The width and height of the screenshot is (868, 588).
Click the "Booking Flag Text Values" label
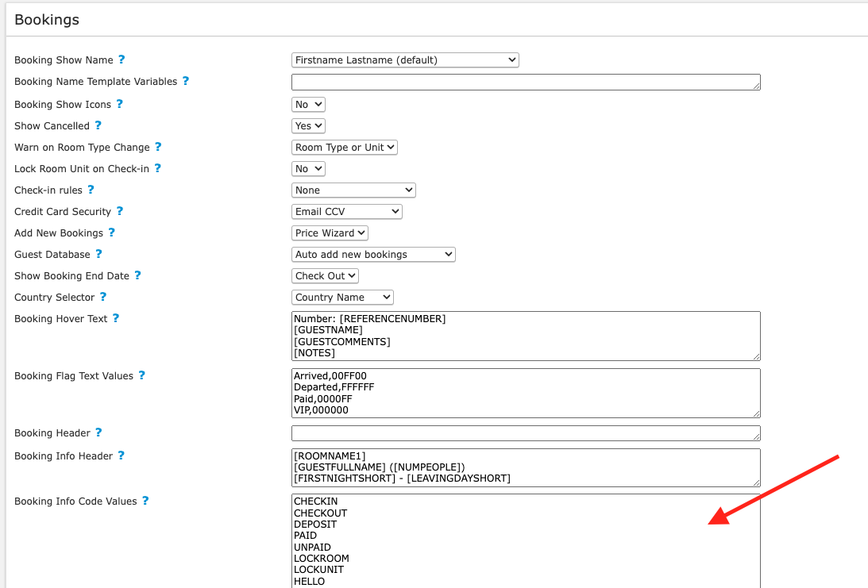pyautogui.click(x=74, y=376)
